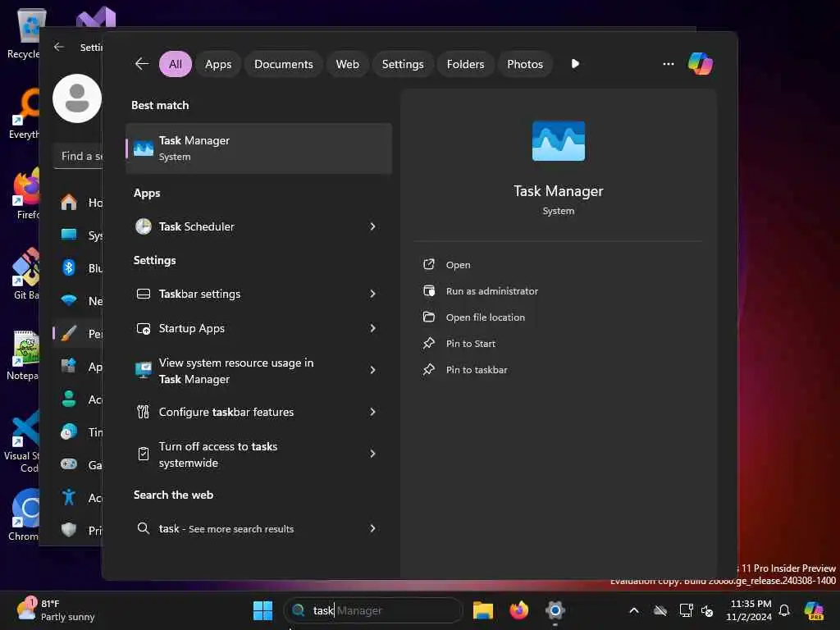
Task: Click the Copilot icon in search panel
Action: point(701,64)
